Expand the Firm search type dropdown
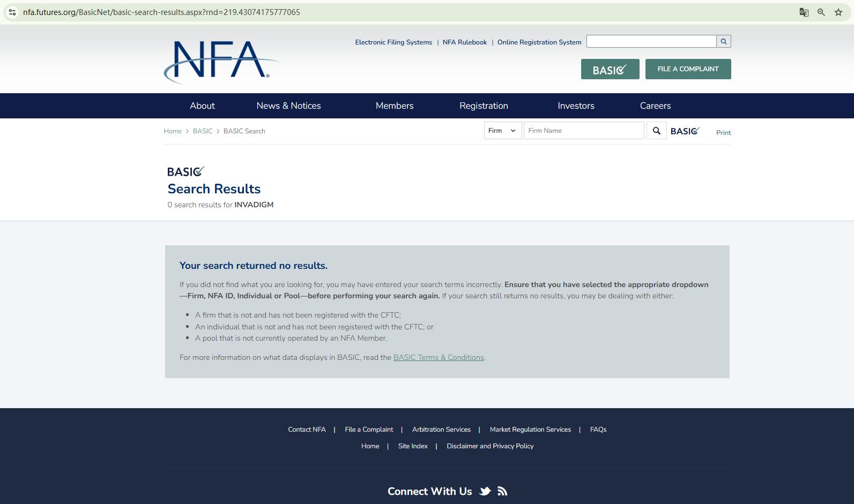This screenshot has width=854, height=504. click(x=503, y=131)
